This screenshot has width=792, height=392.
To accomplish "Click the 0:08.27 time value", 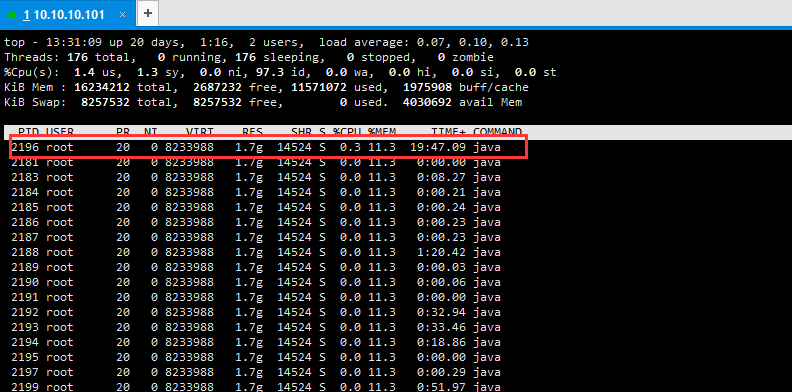I will click(442, 177).
